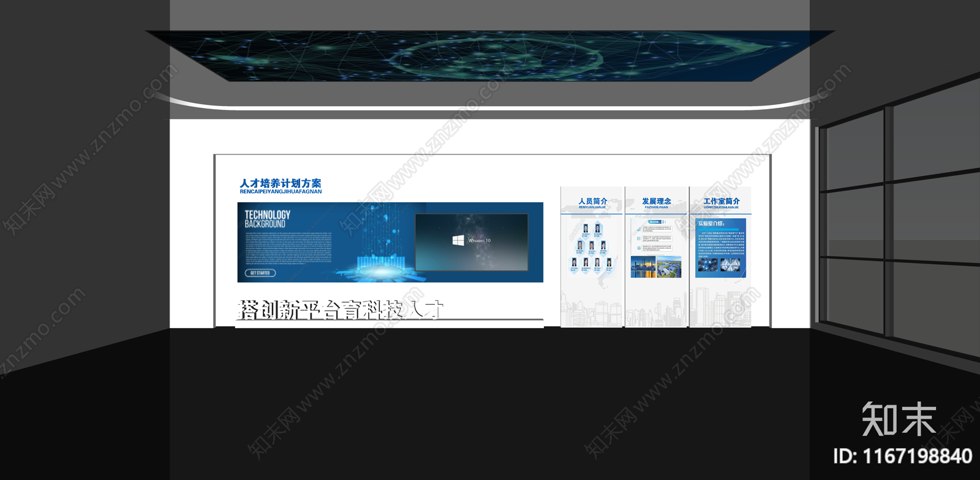Click the TECHNOLOGY BACKGROUND title text
980x480 pixels.
268,219
